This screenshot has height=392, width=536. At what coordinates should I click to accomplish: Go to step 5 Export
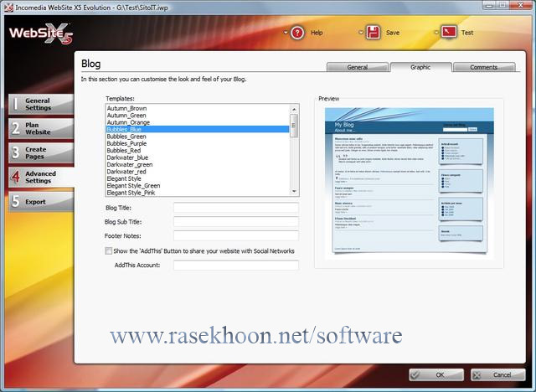[x=41, y=202]
